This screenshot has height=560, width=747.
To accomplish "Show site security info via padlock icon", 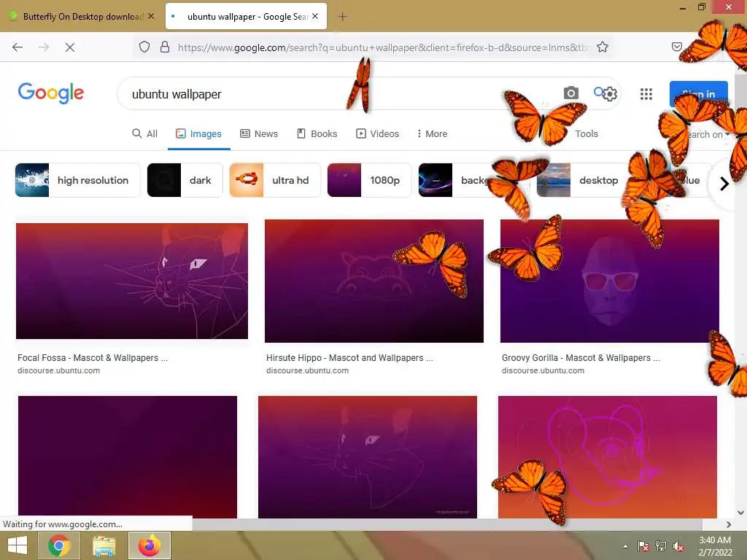I will 165,47.
